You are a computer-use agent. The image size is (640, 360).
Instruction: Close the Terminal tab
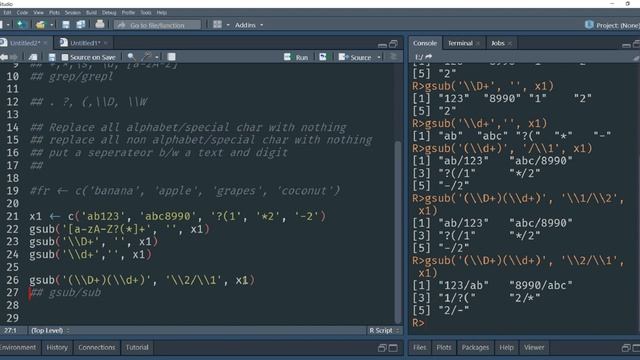point(478,43)
